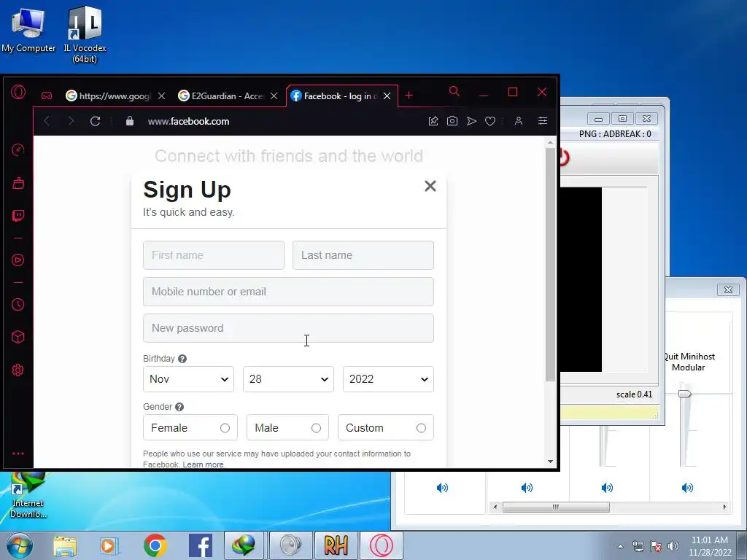Mute the Minihost Modular channel speaker icon
The height and width of the screenshot is (560, 747).
tap(687, 488)
